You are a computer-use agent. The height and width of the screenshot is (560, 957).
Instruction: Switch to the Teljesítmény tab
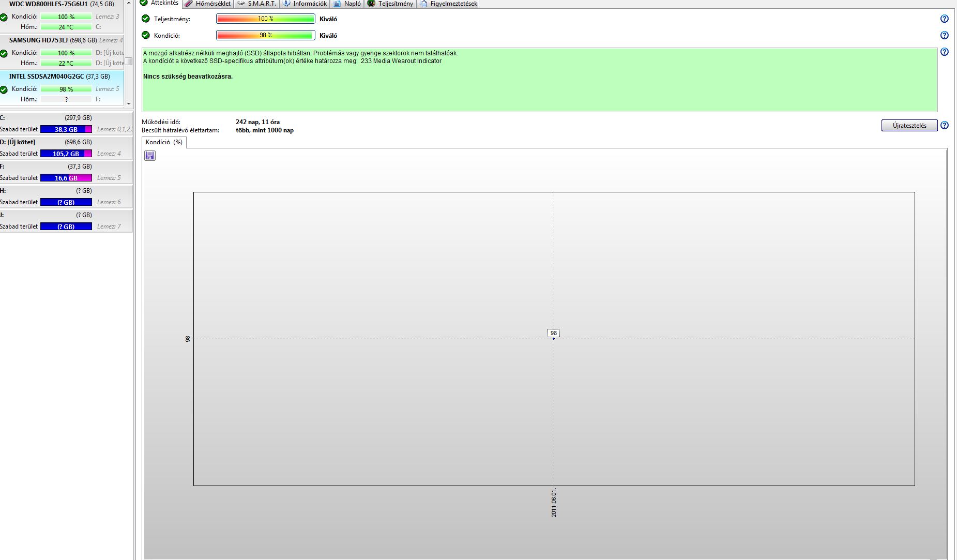390,4
